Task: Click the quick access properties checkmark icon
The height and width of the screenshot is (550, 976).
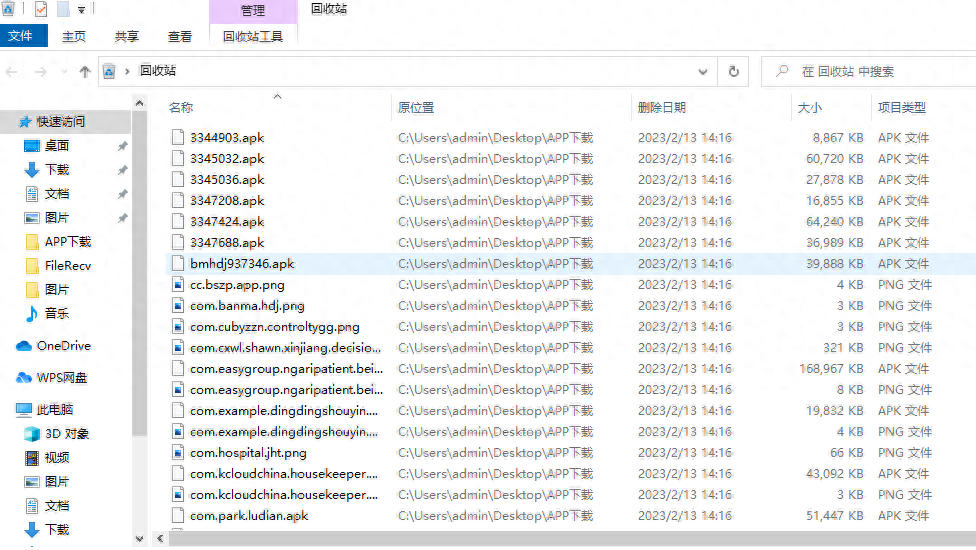Action: point(41,9)
